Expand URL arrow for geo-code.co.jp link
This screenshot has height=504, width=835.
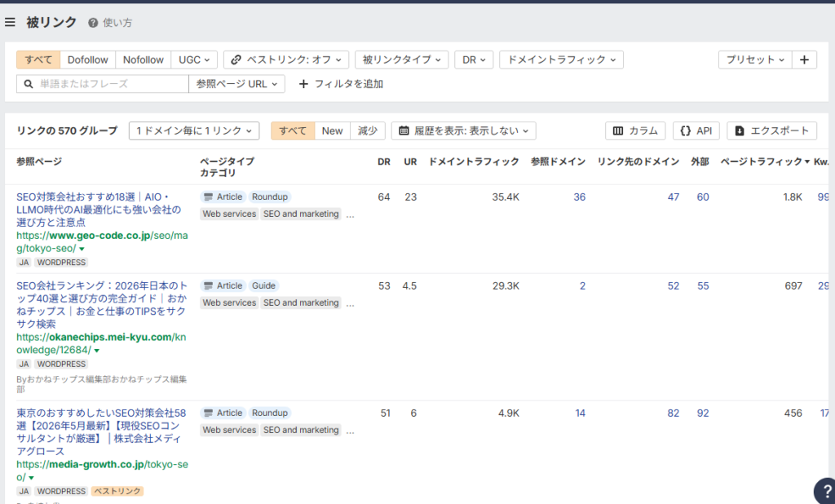click(82, 249)
